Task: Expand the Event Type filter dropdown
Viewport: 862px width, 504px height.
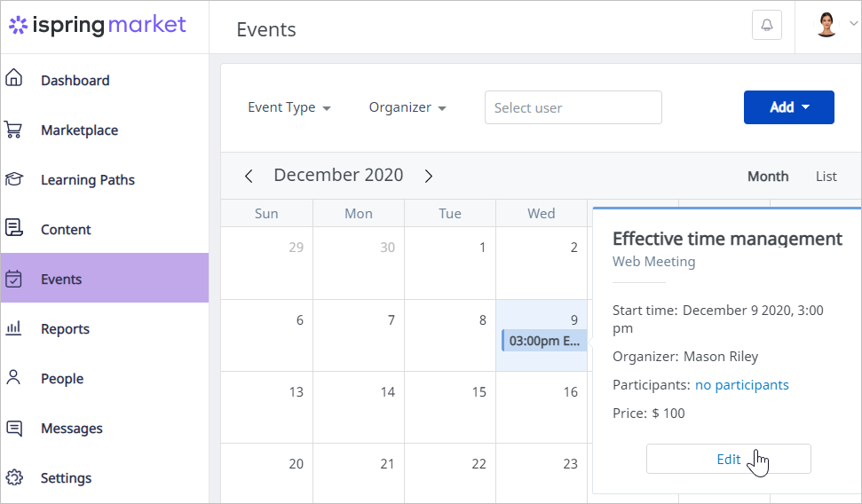Action: click(x=289, y=107)
